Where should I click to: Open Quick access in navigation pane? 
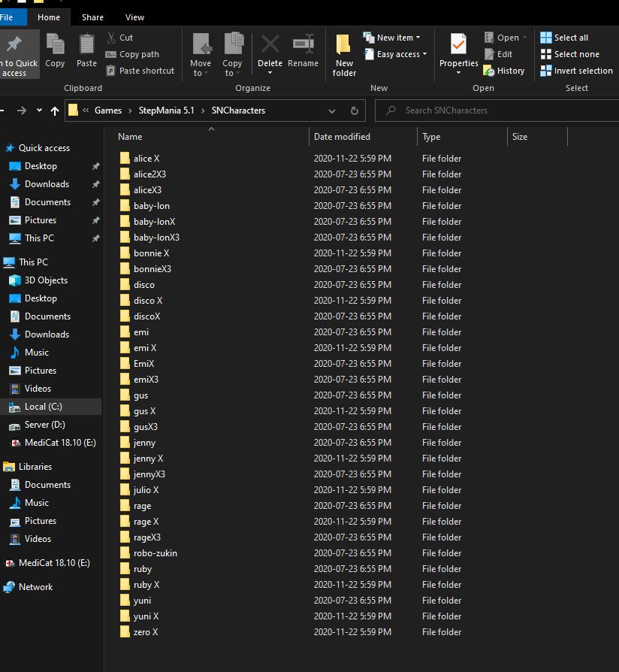coord(38,148)
